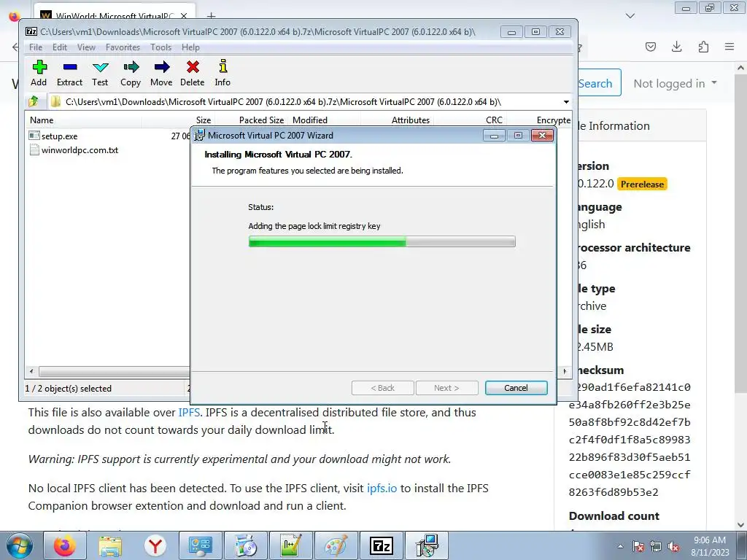Viewport: 747px width, 560px height.
Task: Click the Firefox taskbar icon
Action: tap(65, 545)
